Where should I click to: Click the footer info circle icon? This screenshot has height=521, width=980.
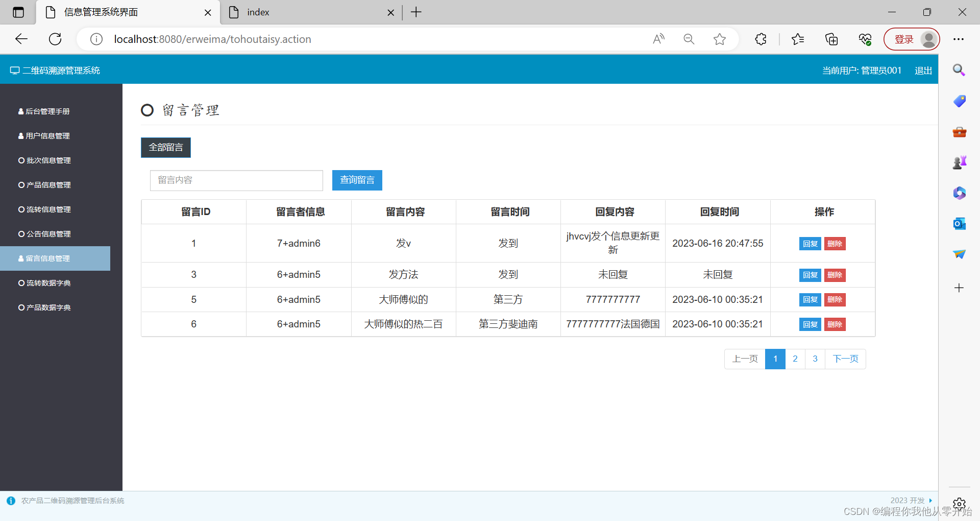point(11,501)
